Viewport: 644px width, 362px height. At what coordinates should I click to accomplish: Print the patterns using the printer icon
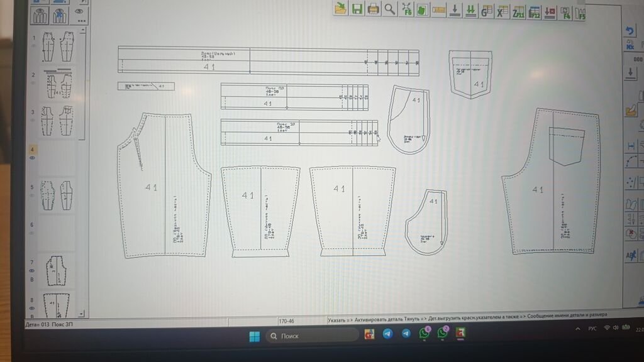click(373, 9)
